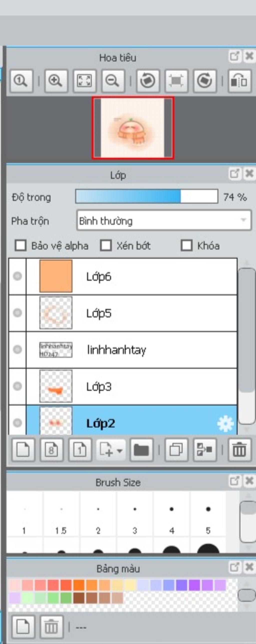
Task: Rotate the canvas view right
Action: (x=204, y=81)
